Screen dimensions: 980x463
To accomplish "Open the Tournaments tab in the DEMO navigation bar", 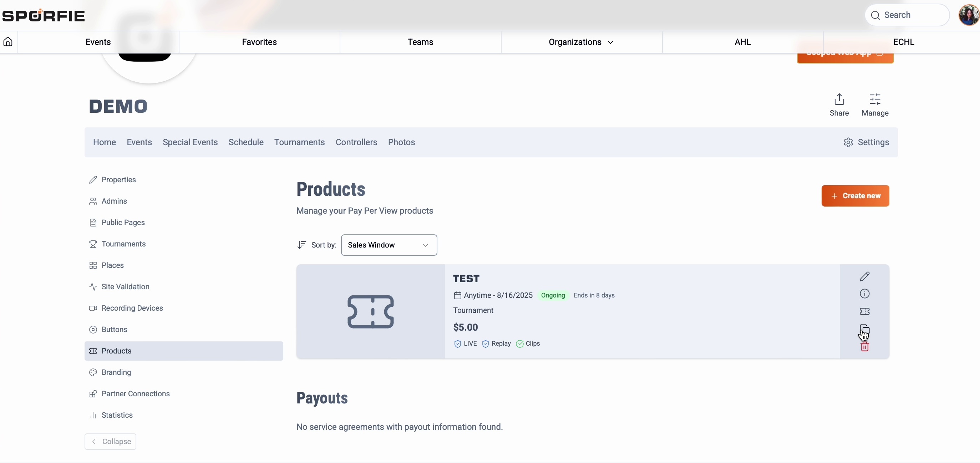I will pyautogui.click(x=299, y=142).
